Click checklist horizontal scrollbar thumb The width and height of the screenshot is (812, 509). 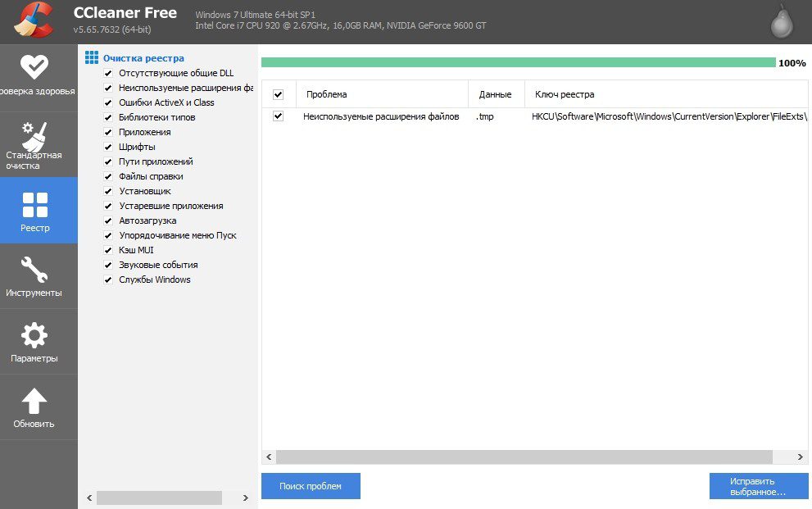point(159,498)
